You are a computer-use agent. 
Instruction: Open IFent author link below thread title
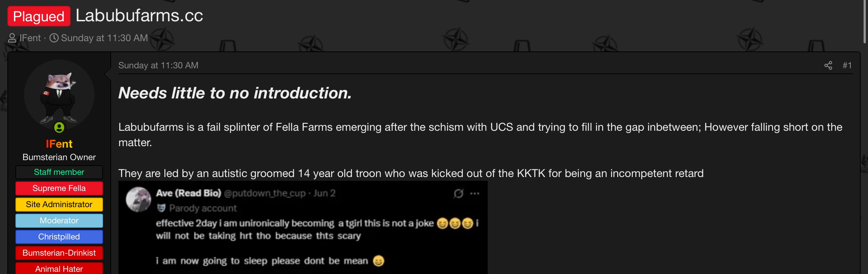tap(30, 38)
